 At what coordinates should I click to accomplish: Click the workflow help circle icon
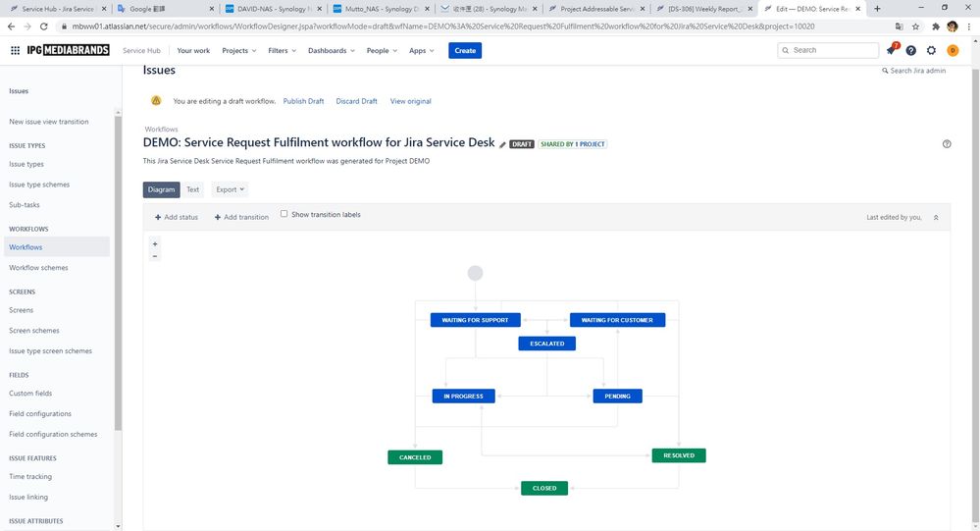947,144
